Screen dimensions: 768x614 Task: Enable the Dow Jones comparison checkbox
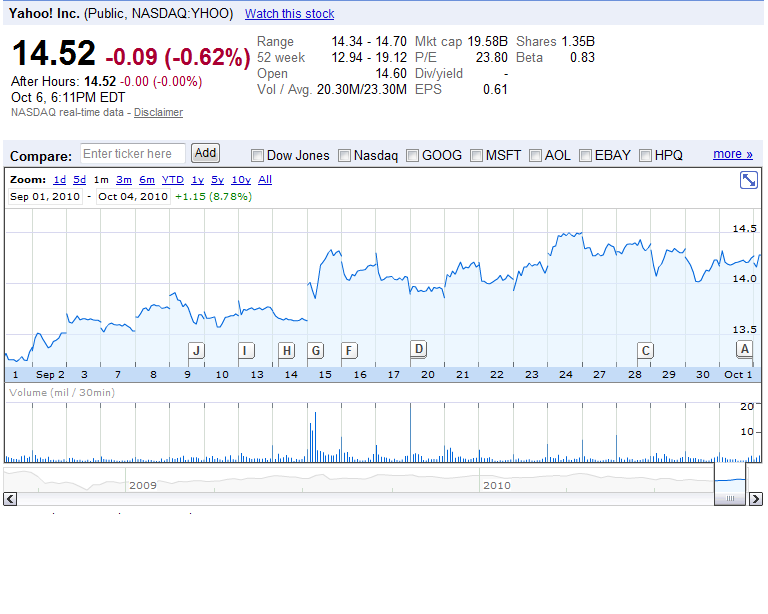coord(257,156)
